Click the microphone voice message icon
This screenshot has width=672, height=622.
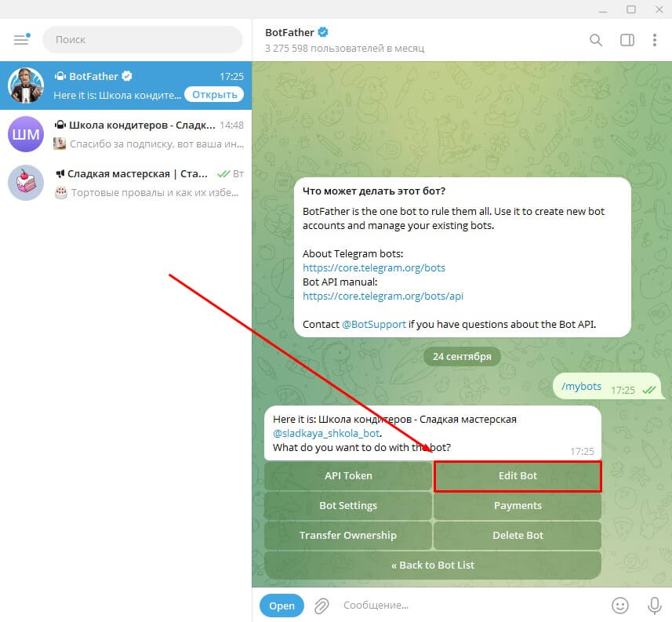(654, 606)
